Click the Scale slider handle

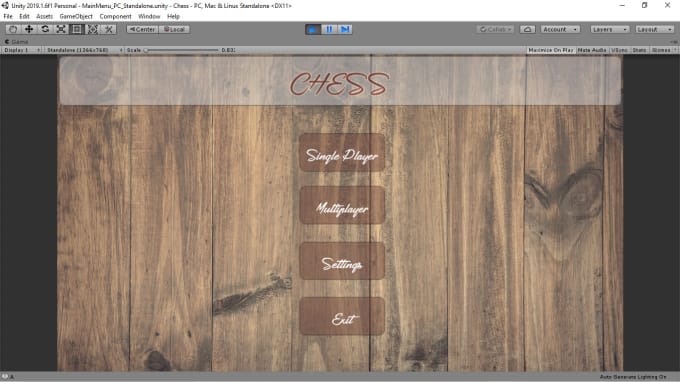pyautogui.click(x=146, y=50)
